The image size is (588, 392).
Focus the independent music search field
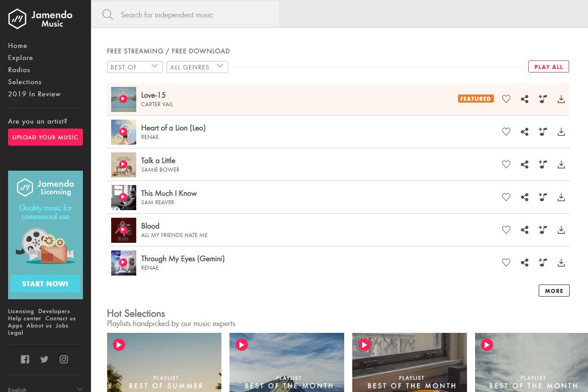coord(185,15)
